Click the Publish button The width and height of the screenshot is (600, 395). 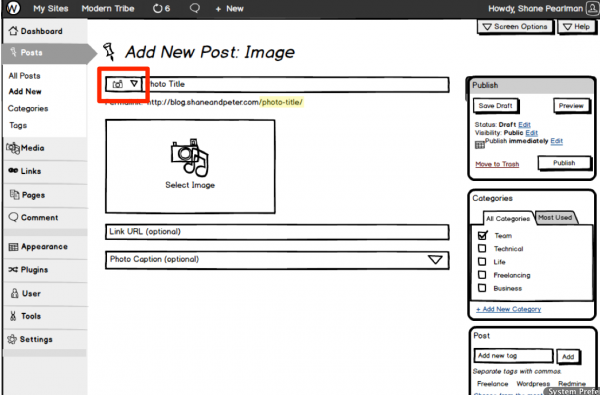(564, 163)
